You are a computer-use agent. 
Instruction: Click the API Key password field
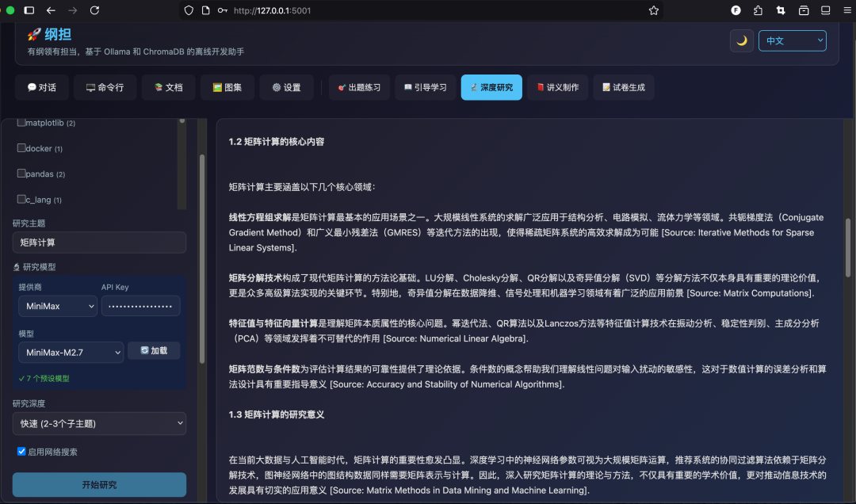click(140, 306)
